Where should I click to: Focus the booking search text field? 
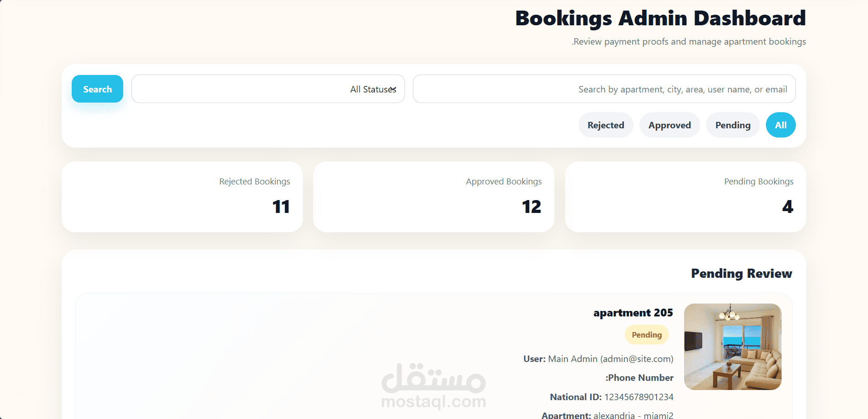click(604, 89)
